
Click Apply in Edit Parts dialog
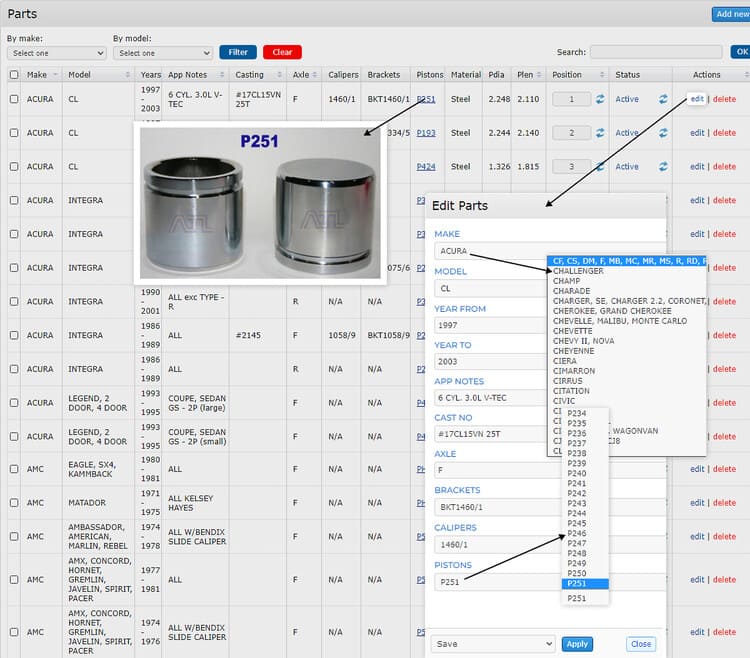coord(577,644)
